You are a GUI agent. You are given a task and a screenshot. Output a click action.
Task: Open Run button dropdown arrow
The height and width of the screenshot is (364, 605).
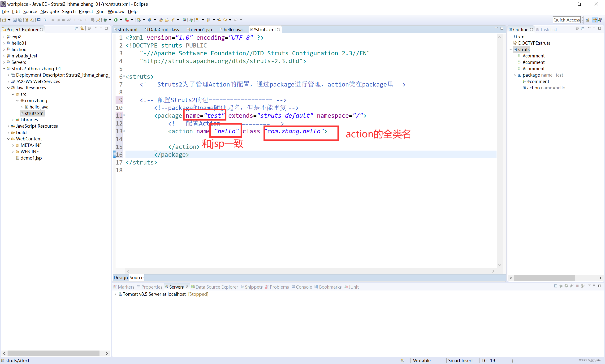pyautogui.click(x=121, y=20)
